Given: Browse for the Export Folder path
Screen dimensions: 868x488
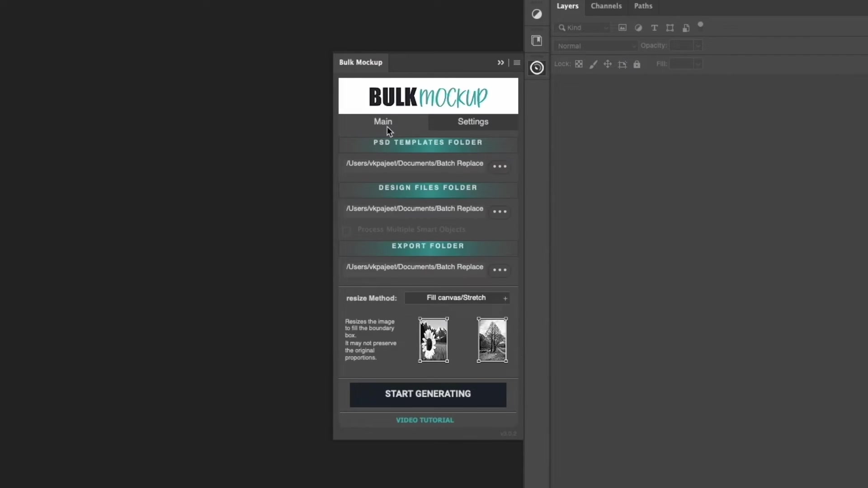Looking at the screenshot, I should tap(500, 270).
